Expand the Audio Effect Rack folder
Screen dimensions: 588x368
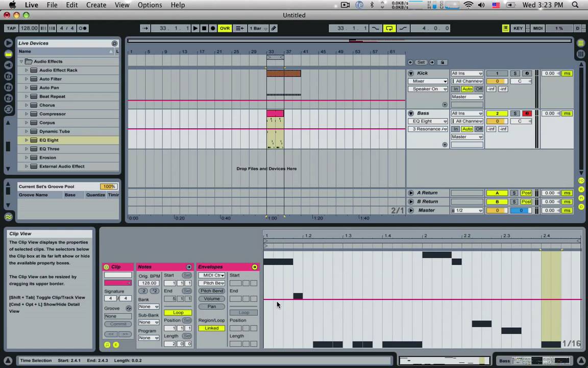tap(27, 70)
